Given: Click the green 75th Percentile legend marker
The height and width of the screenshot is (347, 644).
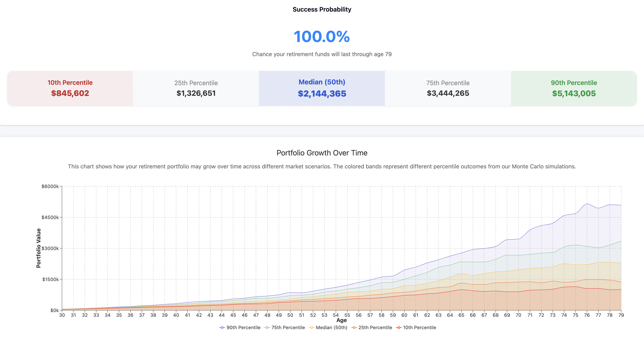Looking at the screenshot, I should point(267,328).
